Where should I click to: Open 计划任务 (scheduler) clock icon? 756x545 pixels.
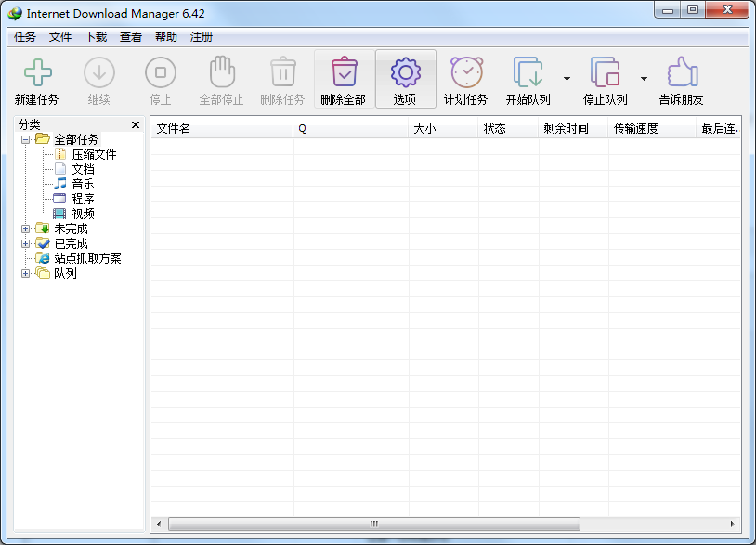(466, 72)
